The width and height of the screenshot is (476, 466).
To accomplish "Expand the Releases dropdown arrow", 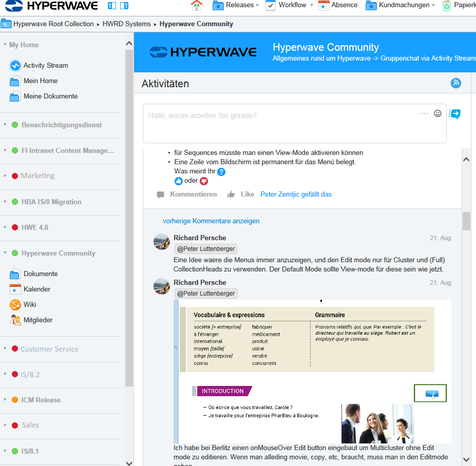I will (x=257, y=5).
